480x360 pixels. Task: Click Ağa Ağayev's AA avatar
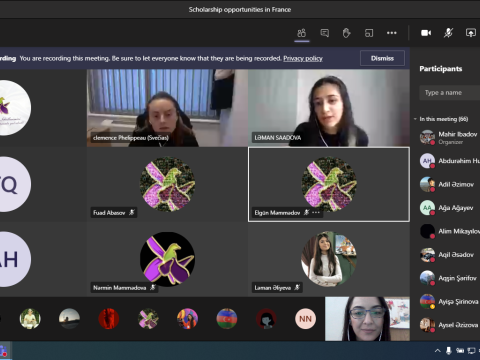[x=427, y=208]
